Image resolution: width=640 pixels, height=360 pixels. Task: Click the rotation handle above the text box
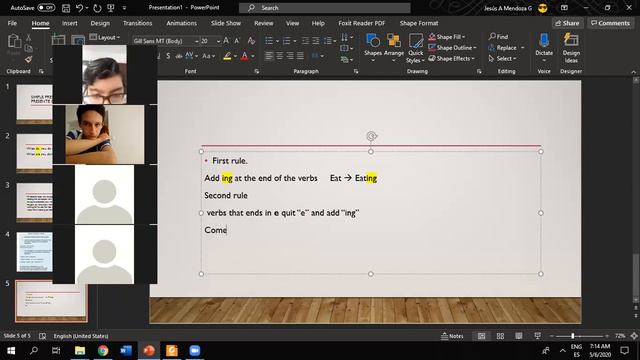tap(371, 136)
